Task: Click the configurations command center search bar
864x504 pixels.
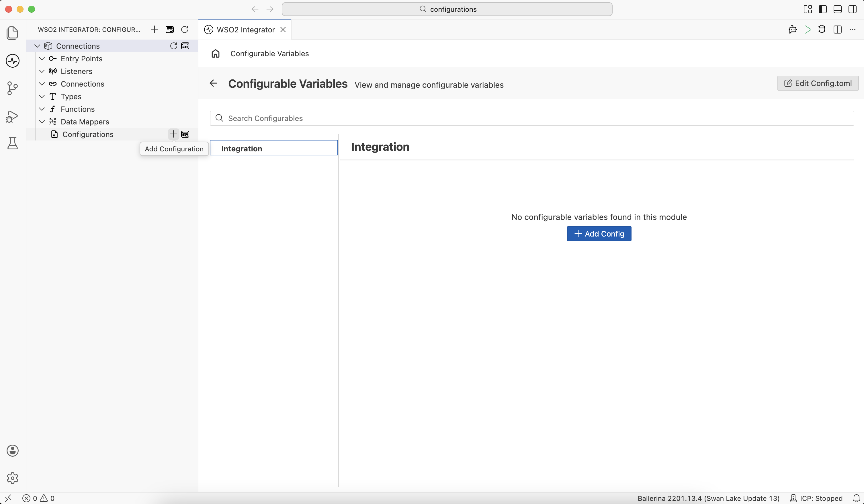Action: click(x=447, y=9)
